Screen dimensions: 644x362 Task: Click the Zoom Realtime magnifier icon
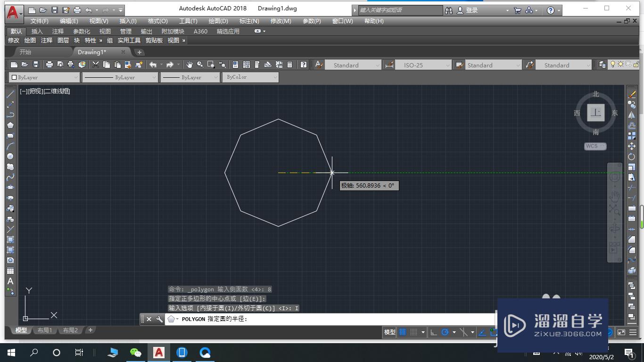200,65
